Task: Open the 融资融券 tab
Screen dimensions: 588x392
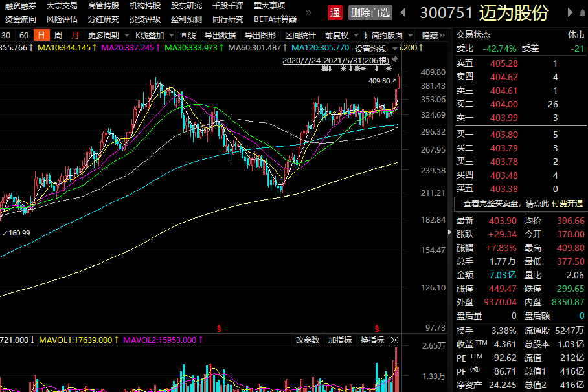Action: click(x=21, y=6)
